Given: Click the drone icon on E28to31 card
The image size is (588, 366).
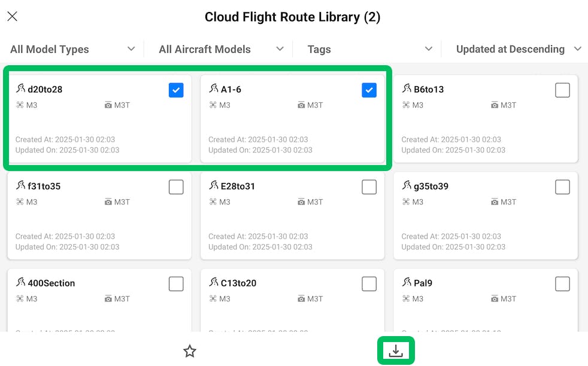Looking at the screenshot, I should (x=213, y=202).
